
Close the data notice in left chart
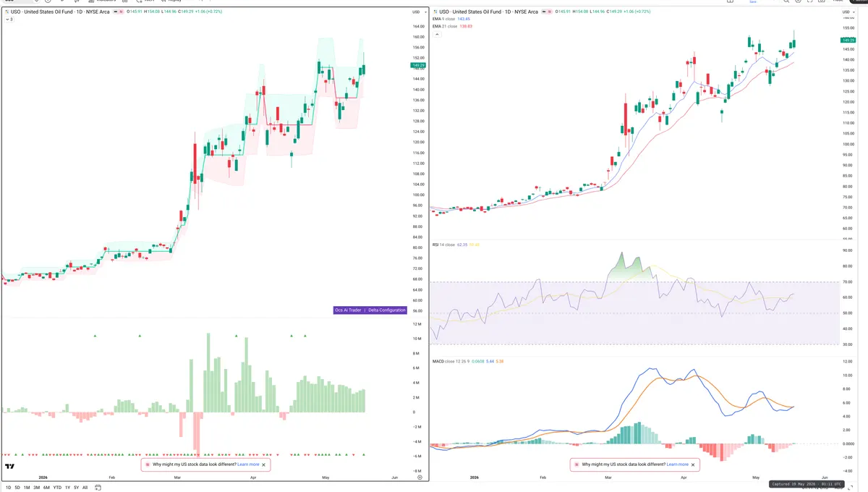[264, 465]
